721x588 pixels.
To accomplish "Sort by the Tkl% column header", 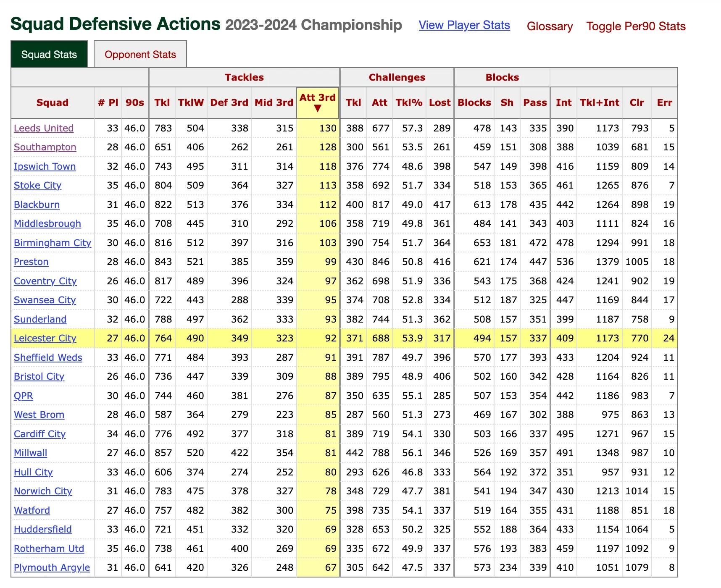I will [x=409, y=102].
